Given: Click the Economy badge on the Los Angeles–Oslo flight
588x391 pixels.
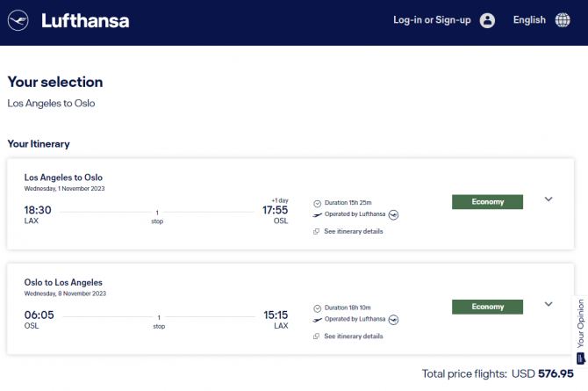Looking at the screenshot, I should 487,202.
